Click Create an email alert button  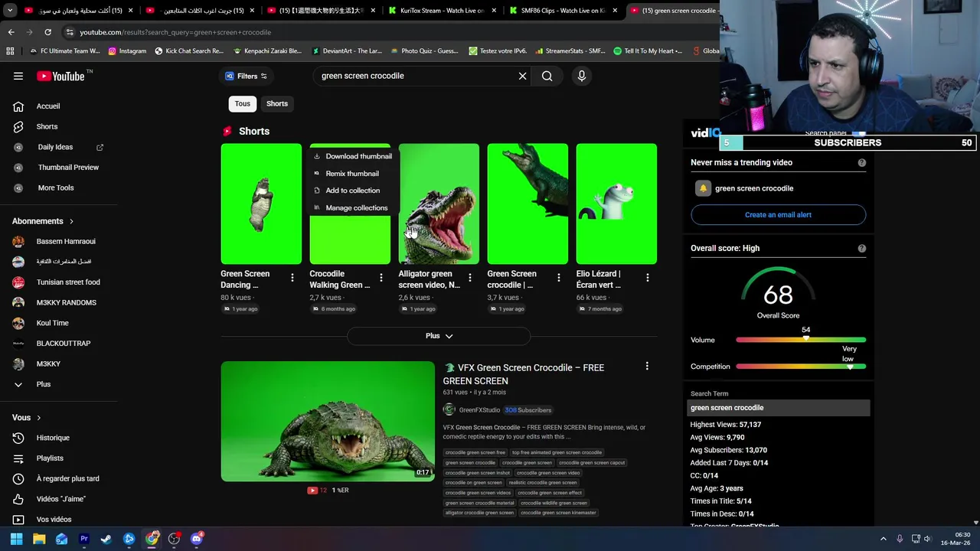coord(778,215)
